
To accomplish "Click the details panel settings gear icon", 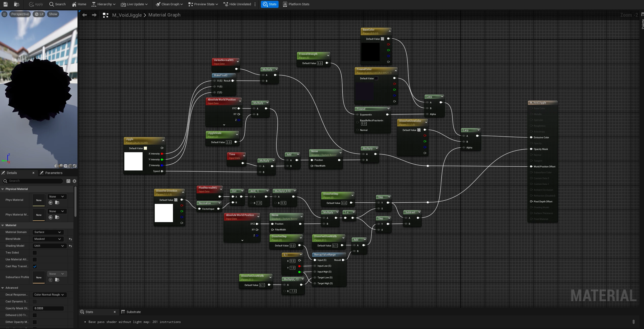I will (74, 181).
